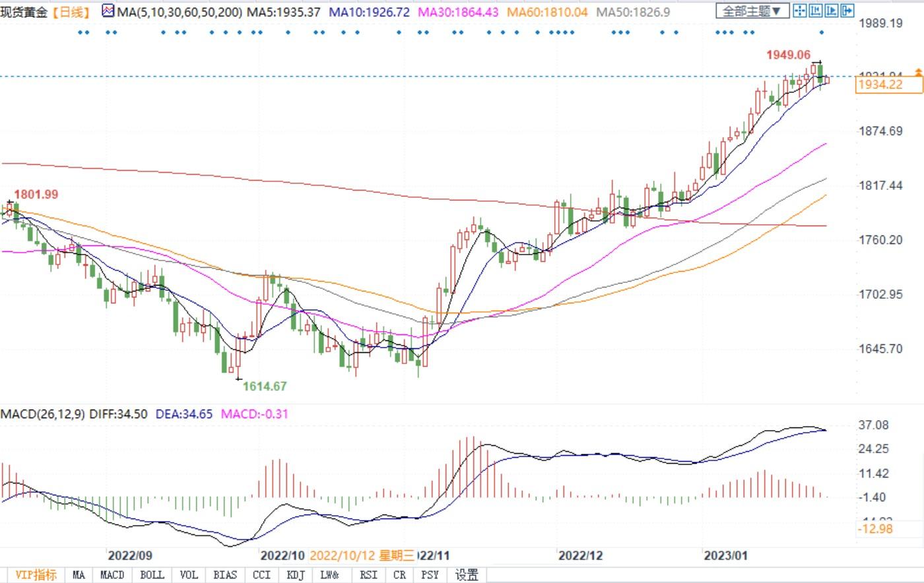Select the BOLL indicator tab
924x583 pixels.
coord(152,574)
